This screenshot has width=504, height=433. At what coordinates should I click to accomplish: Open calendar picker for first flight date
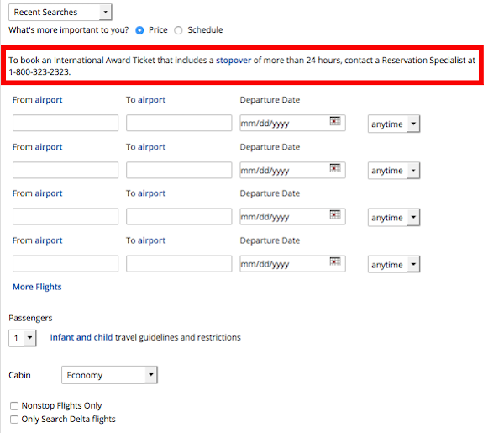tap(335, 121)
